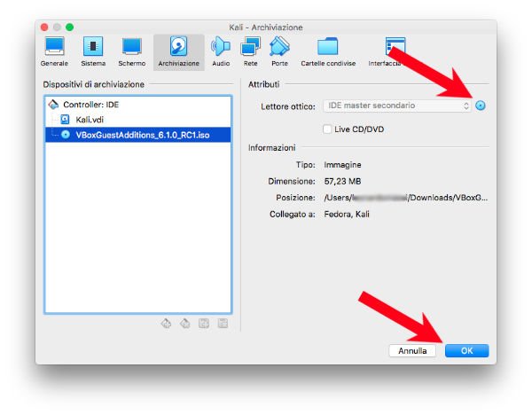Screen dimensions: 532x415
Task: Open the Porte section
Action: [279, 52]
